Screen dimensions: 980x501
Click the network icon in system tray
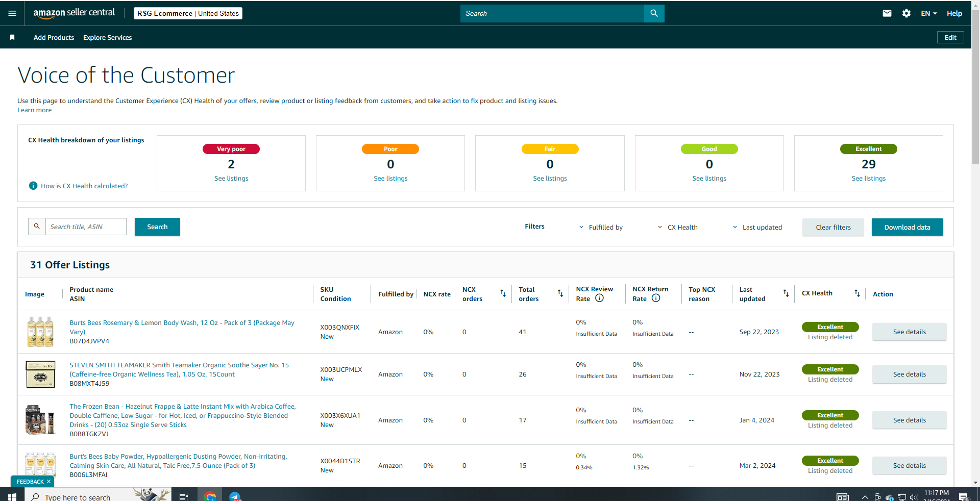click(902, 497)
